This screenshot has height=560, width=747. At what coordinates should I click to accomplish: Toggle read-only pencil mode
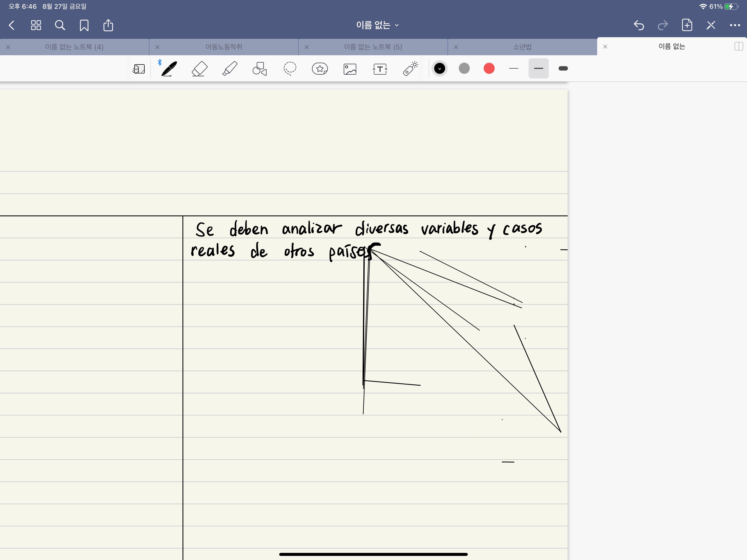coord(711,25)
